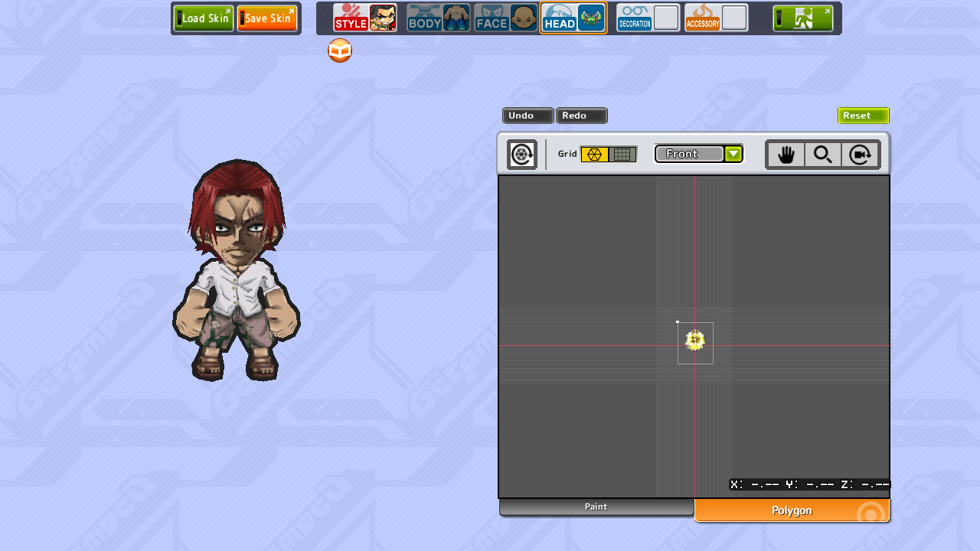This screenshot has width=980, height=551.
Task: Click the Save Skin button
Action: [x=267, y=18]
